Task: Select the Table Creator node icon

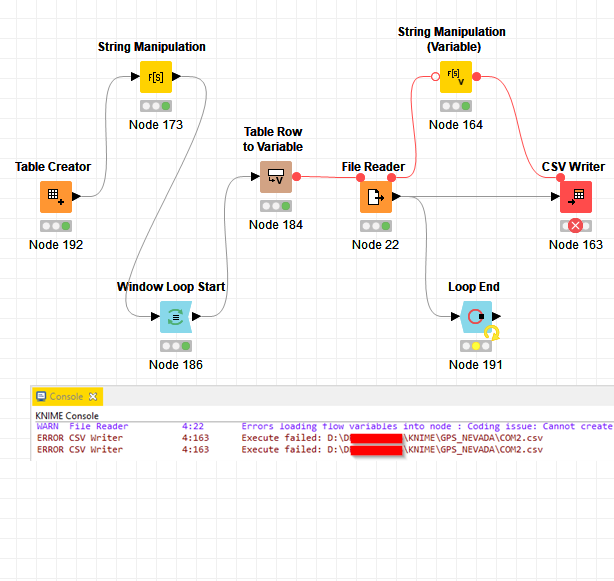Action: pyautogui.click(x=56, y=197)
